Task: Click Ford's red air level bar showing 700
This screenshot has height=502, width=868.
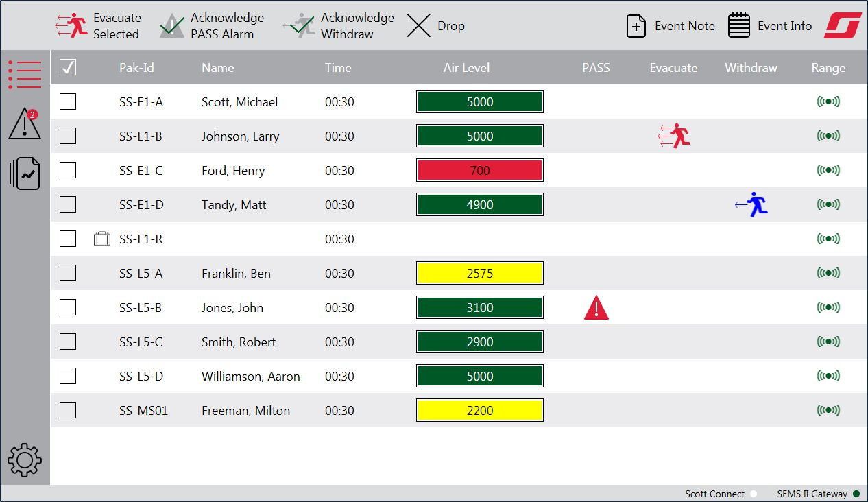Action: (479, 170)
